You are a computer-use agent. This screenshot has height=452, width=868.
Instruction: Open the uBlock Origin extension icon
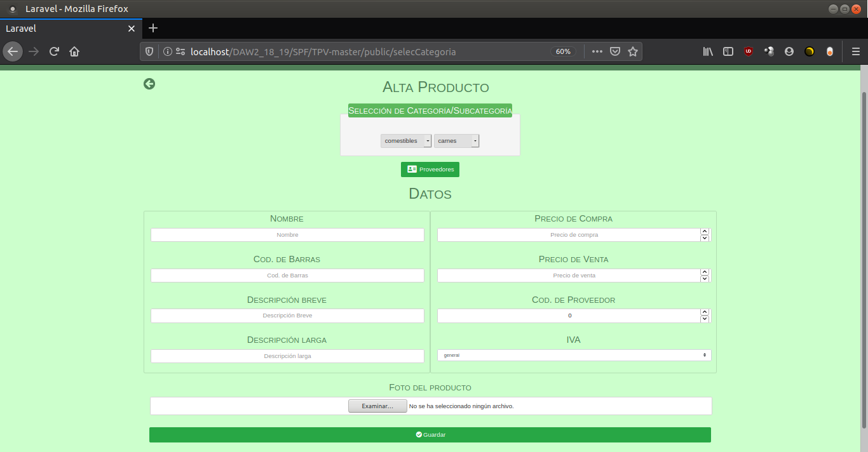(x=749, y=51)
